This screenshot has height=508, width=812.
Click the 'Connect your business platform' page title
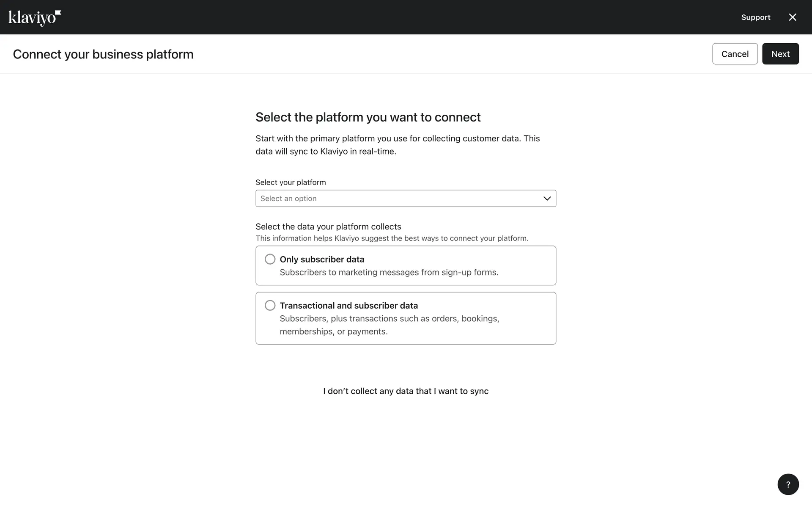pos(103,54)
